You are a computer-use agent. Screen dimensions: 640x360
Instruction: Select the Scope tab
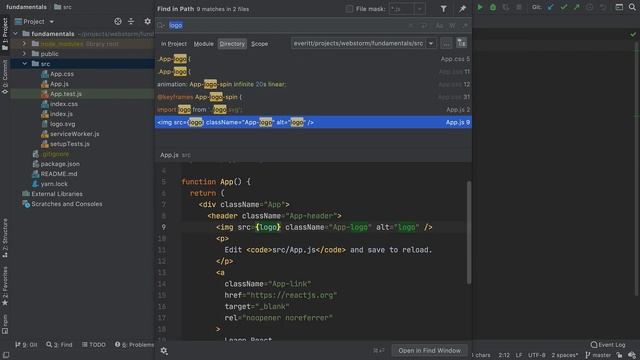click(x=260, y=44)
